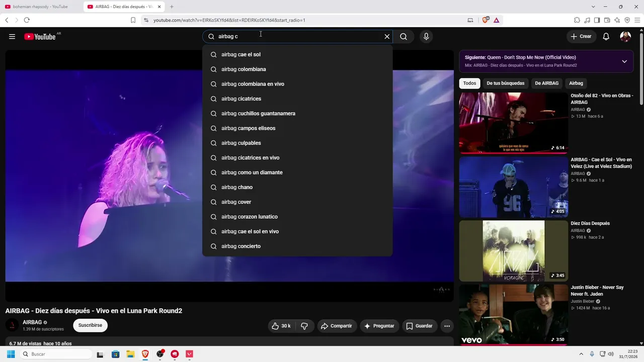Reload the page in the browser
Image resolution: width=644 pixels, height=362 pixels.
click(x=27, y=20)
